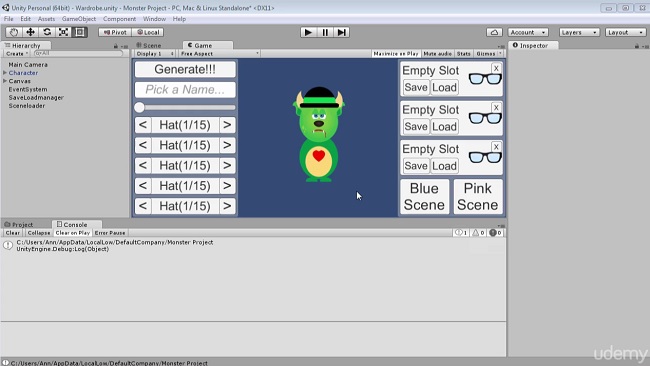Toggle Clear on Play in Console
The image size is (650, 366).
73,233
